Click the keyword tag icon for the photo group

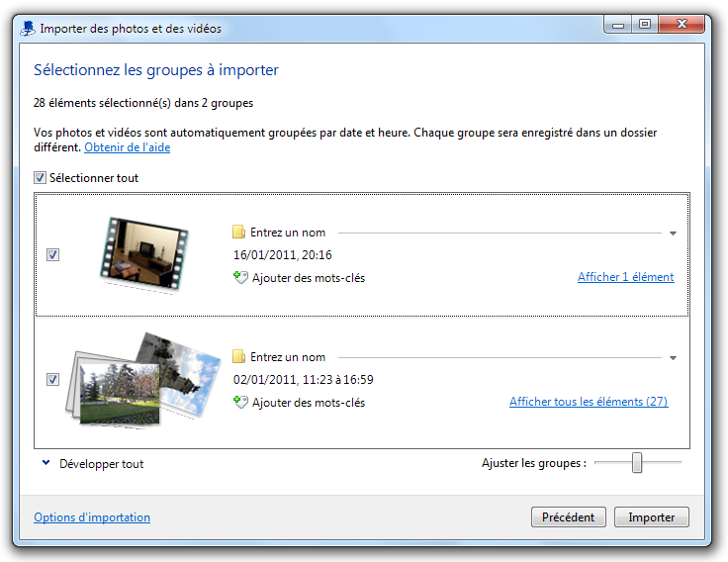click(238, 403)
